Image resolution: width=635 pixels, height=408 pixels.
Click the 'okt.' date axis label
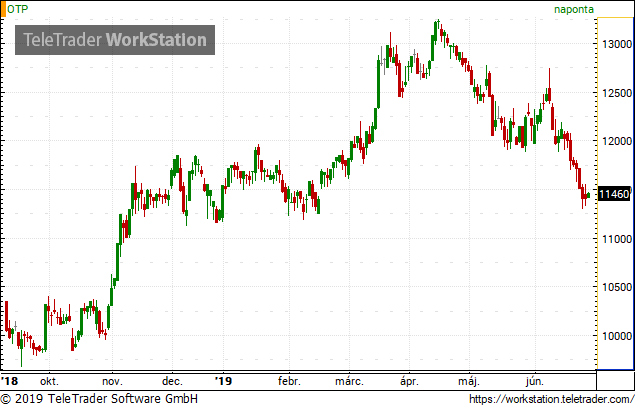pyautogui.click(x=49, y=381)
